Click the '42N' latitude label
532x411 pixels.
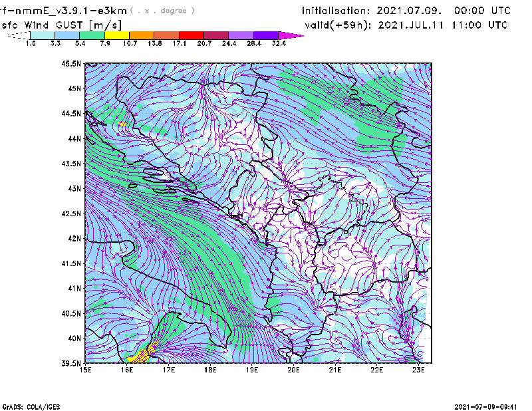tap(74, 238)
